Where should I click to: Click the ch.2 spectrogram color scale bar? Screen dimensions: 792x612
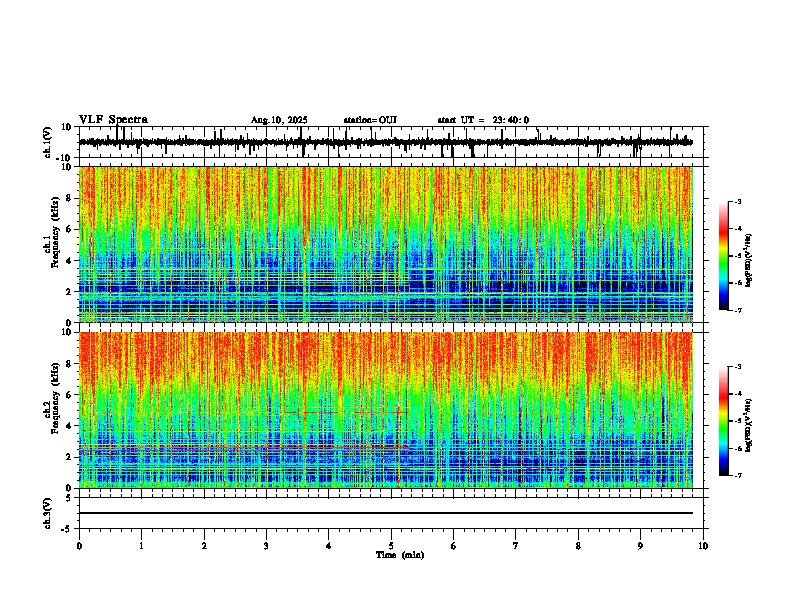tap(724, 421)
